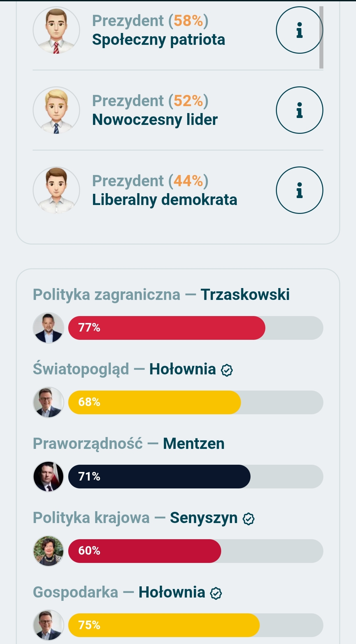The height and width of the screenshot is (644, 356).
Task: Open Senyszyn's photo under Polityka krajowa
Action: click(x=48, y=551)
